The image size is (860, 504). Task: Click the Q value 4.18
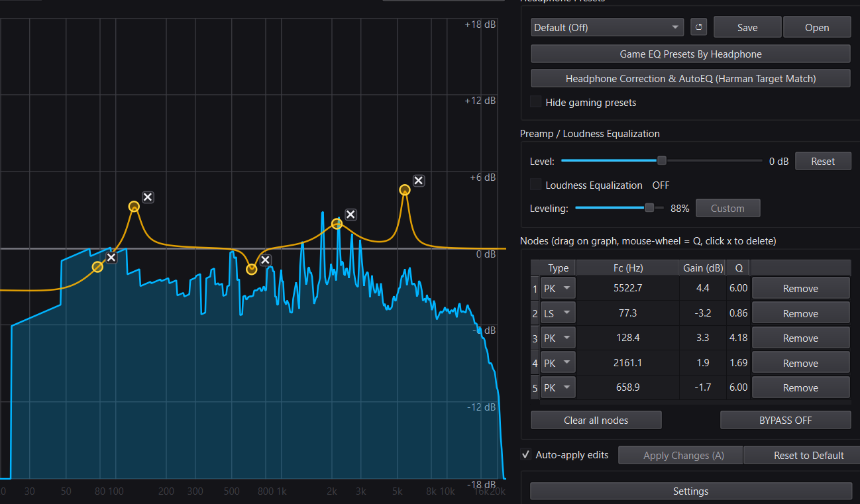pos(738,338)
